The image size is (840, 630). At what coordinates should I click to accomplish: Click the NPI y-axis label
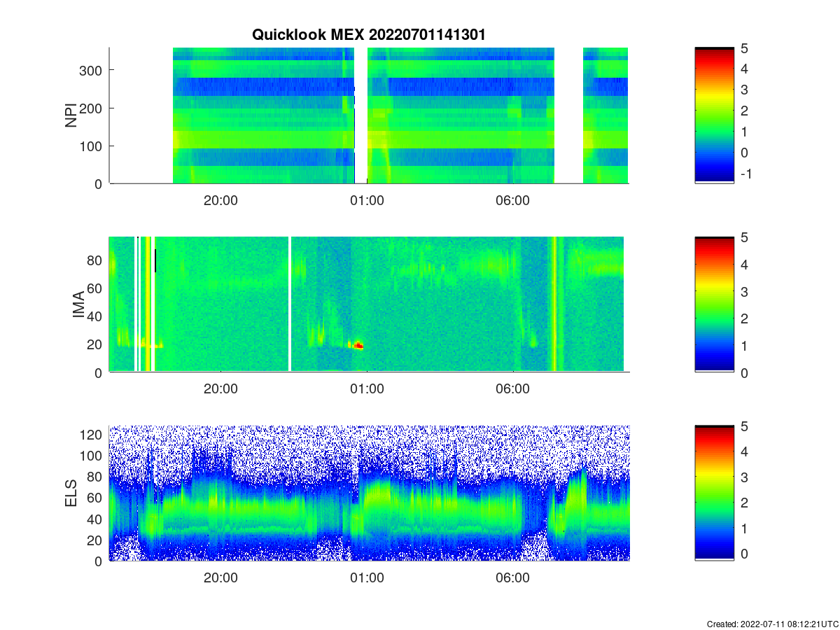tap(71, 115)
